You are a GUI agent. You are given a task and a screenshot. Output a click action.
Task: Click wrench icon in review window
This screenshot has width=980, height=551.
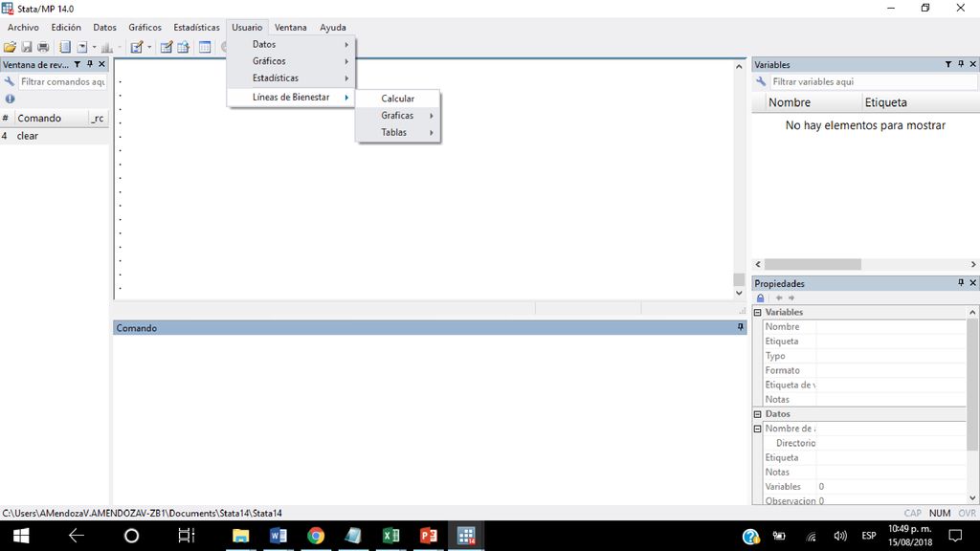(10, 82)
